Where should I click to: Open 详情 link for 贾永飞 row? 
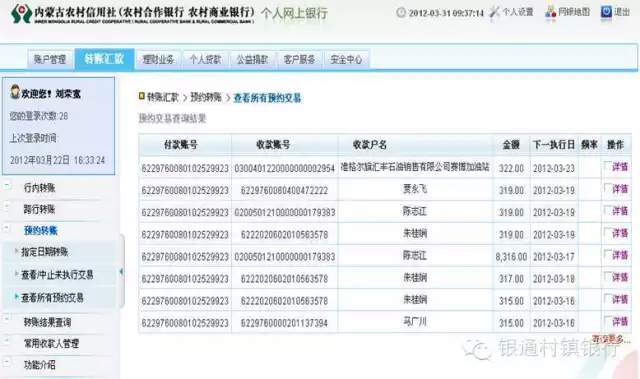[620, 189]
